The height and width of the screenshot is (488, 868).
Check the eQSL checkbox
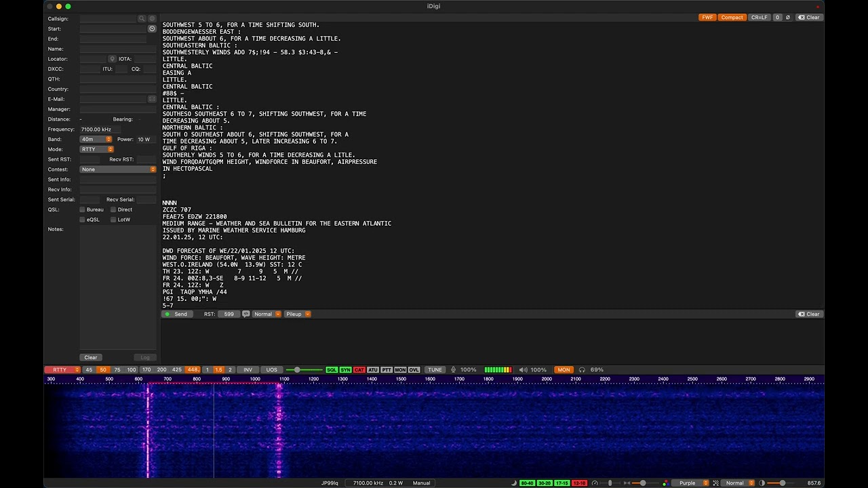tap(83, 220)
